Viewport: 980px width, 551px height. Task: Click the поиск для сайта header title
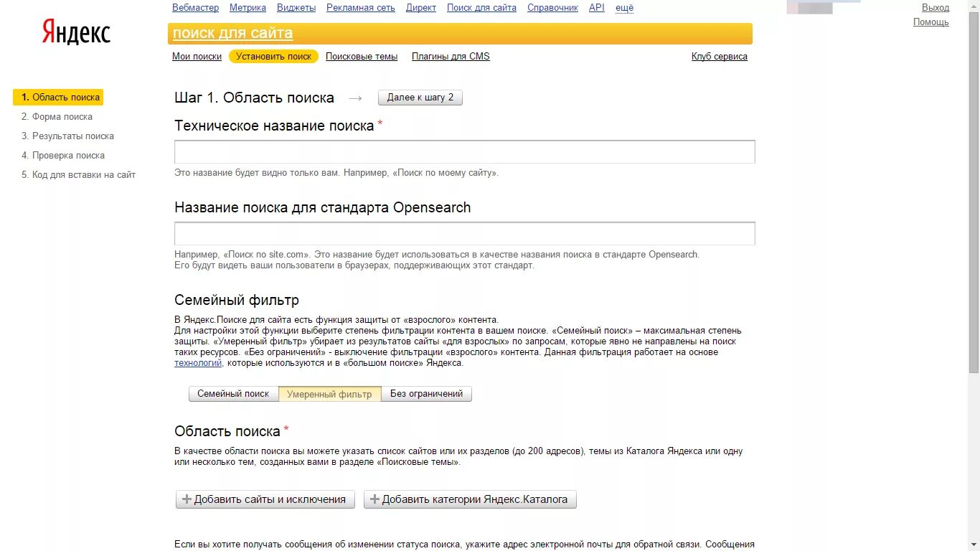[232, 34]
